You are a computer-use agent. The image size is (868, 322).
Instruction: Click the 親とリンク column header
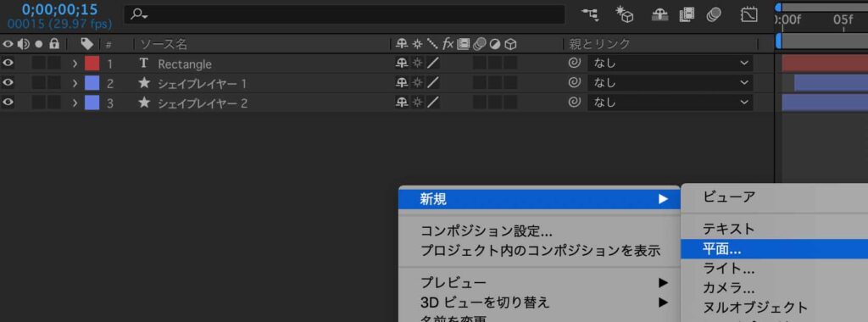(599, 44)
